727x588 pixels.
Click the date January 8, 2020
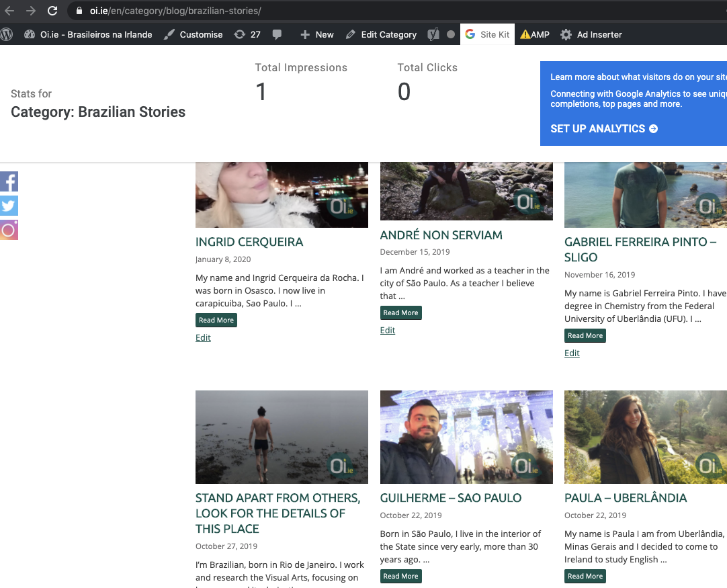[223, 259]
